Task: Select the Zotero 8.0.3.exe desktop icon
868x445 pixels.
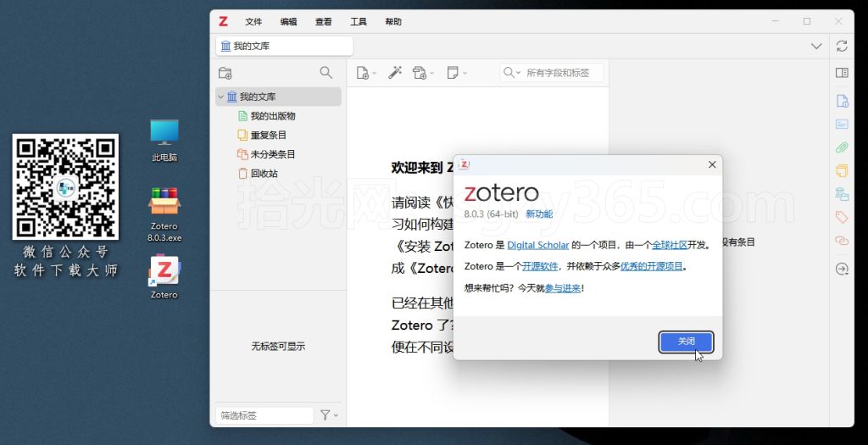Action: (x=164, y=214)
